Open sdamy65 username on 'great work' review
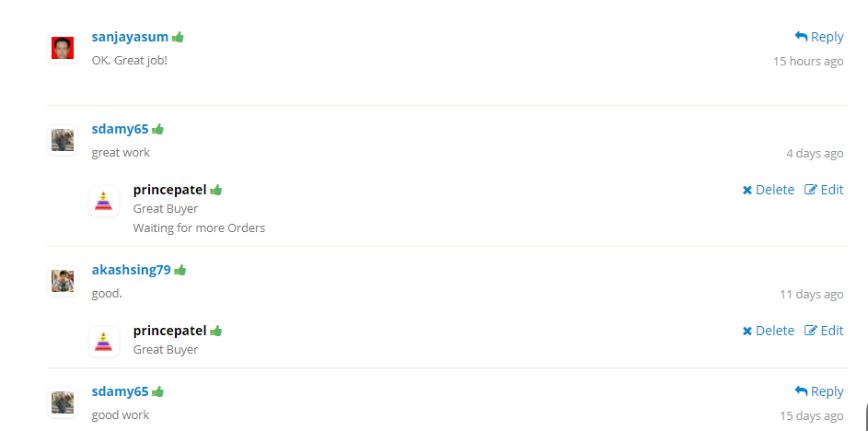 (120, 129)
